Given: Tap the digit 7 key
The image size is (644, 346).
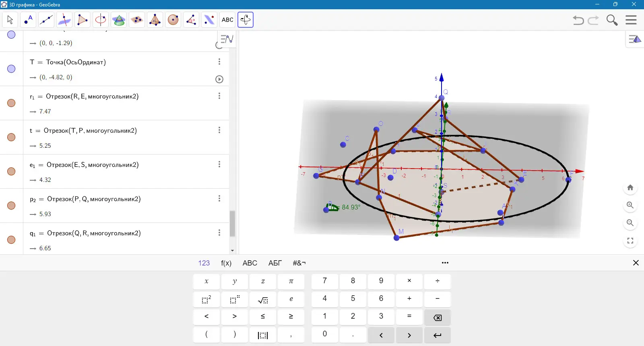Looking at the screenshot, I should [325, 281].
